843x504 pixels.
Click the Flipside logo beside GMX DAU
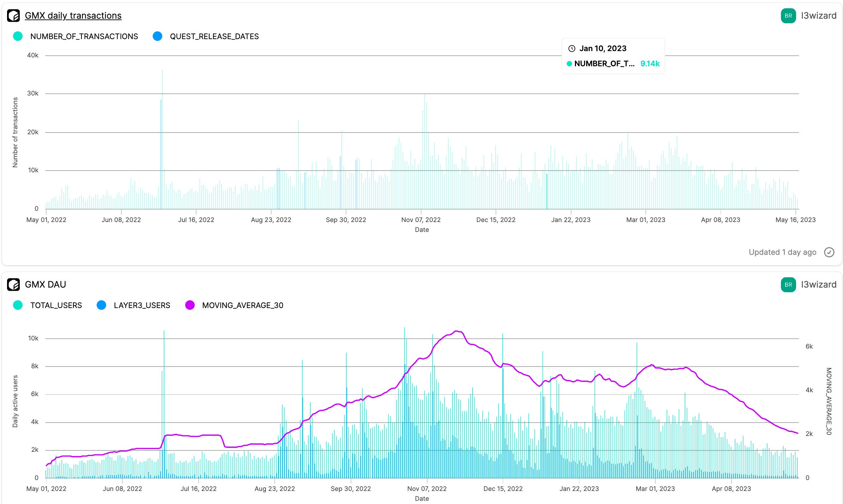(x=13, y=284)
